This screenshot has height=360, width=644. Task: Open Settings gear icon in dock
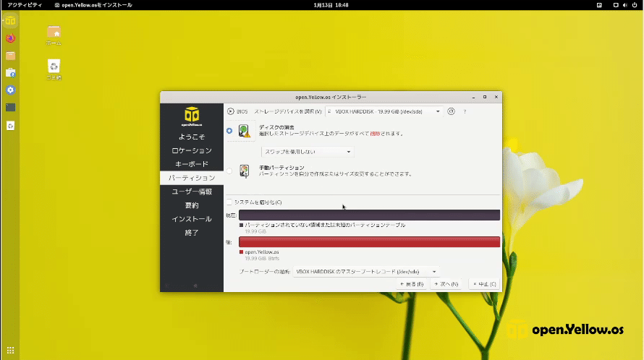10,90
